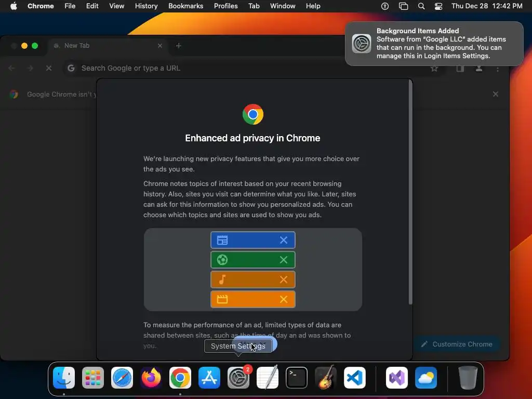Open the Profiles menu

pyautogui.click(x=225, y=6)
